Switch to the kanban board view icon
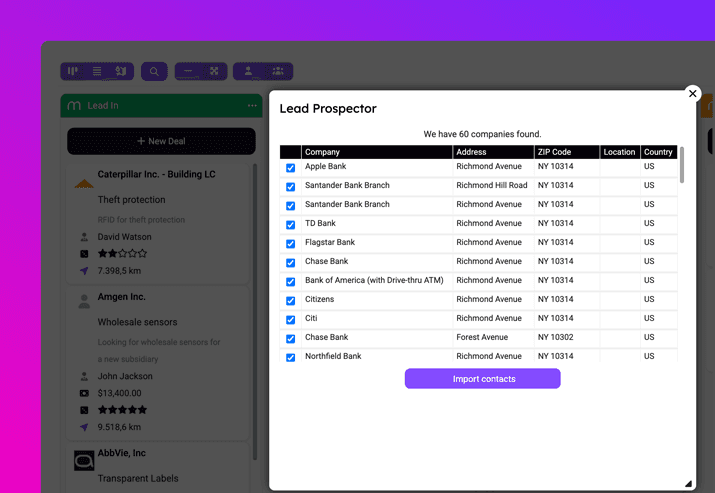 pyautogui.click(x=73, y=71)
